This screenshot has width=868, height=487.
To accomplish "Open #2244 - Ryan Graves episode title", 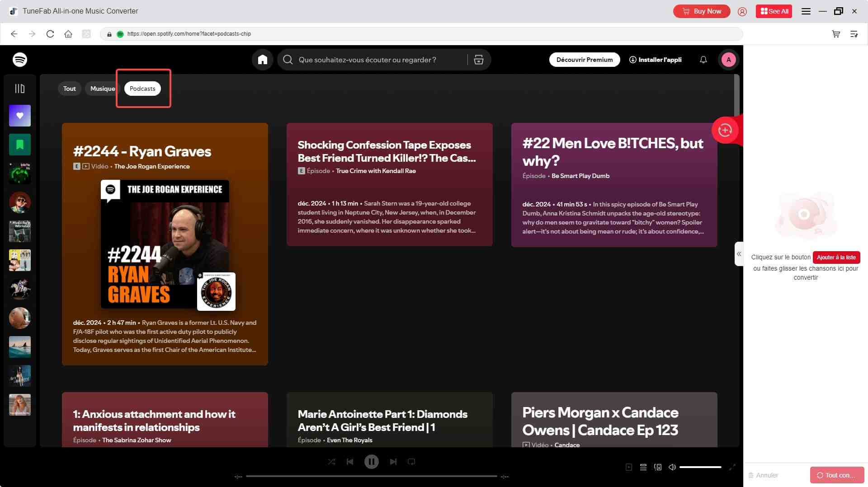I will pos(142,151).
